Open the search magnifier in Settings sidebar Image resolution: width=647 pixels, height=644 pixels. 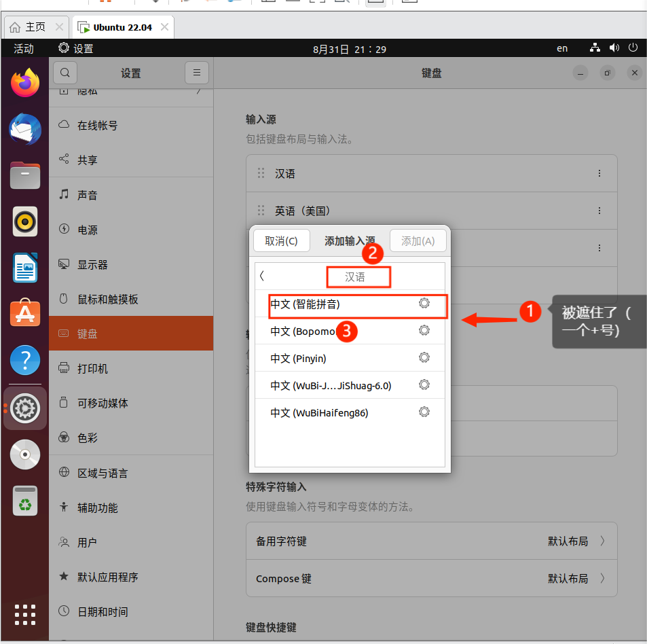pos(64,73)
